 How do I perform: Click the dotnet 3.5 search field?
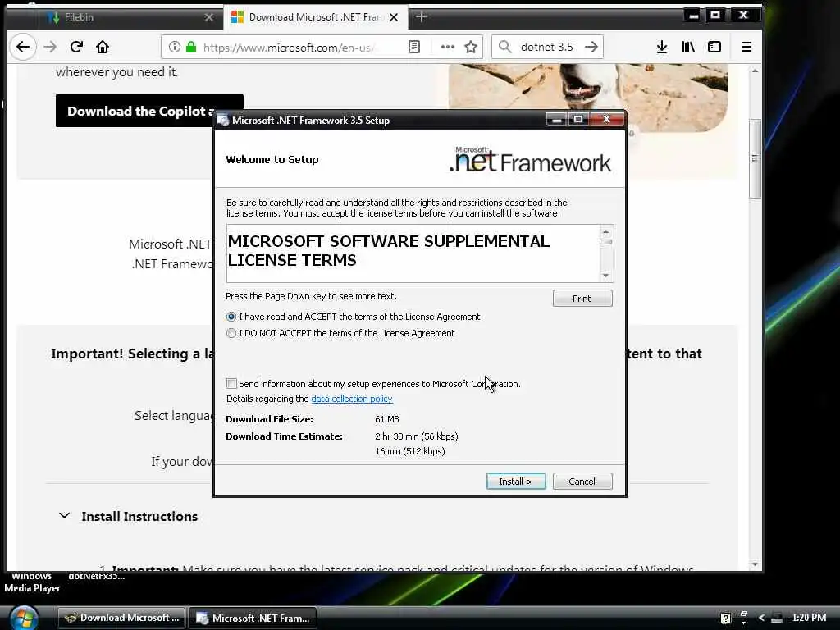(x=547, y=47)
